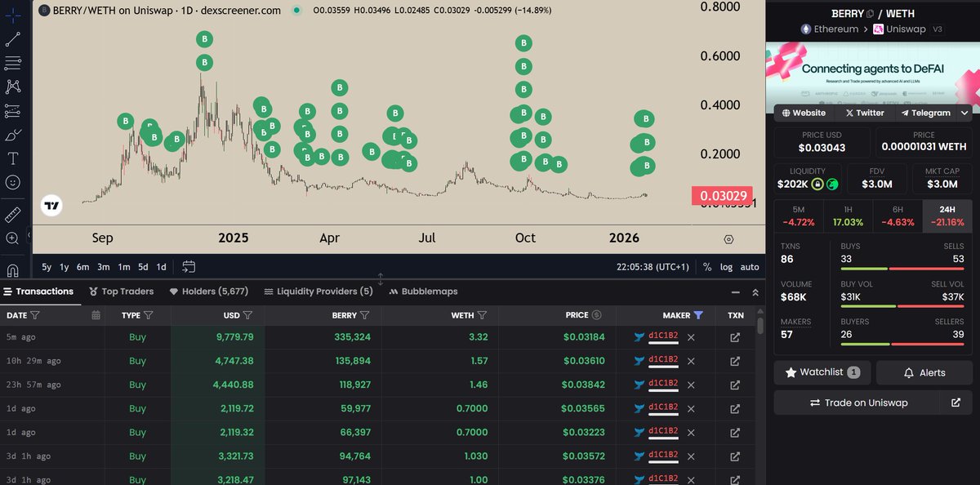Open transaction link for 2,119.72 buy
980x485 pixels.
[735, 408]
